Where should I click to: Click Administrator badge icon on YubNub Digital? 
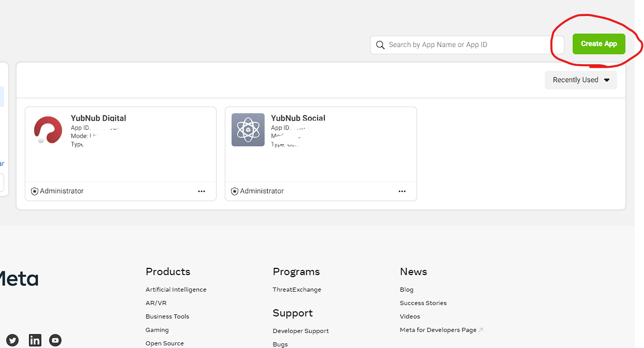coord(35,191)
